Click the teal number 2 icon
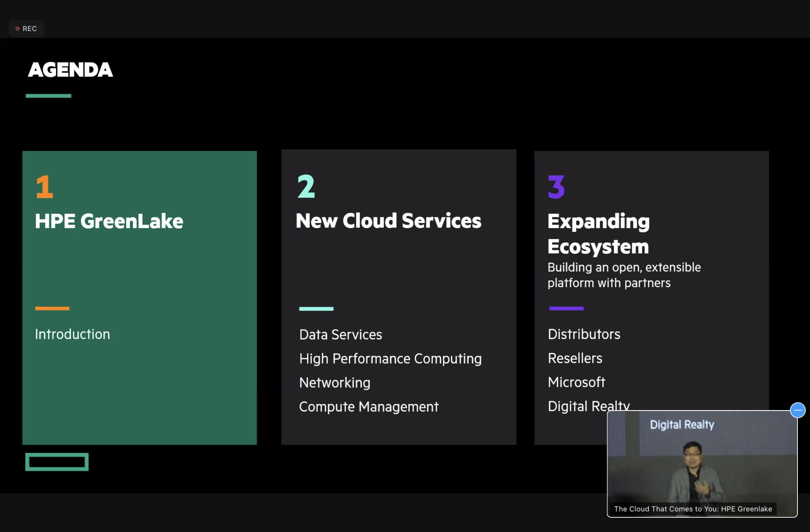Image resolution: width=810 pixels, height=532 pixels. 306,186
